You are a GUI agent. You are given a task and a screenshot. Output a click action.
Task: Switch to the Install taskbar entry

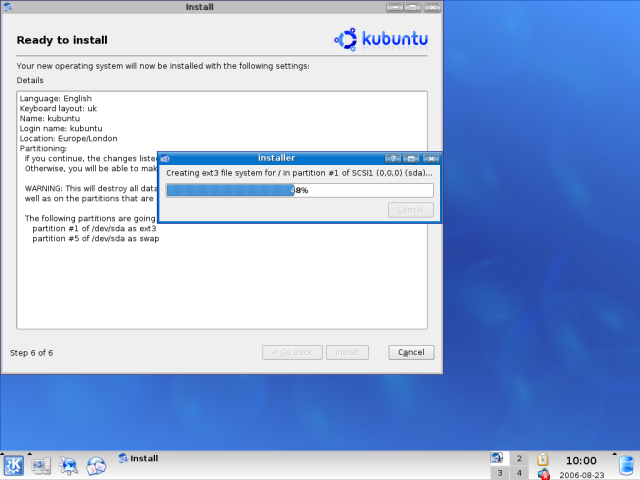(x=138, y=458)
